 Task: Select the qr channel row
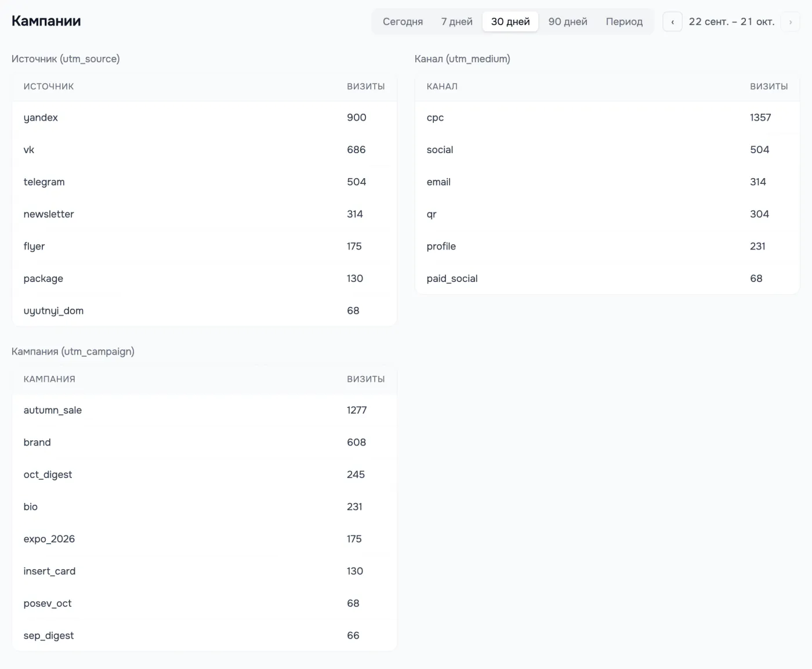[x=607, y=214]
